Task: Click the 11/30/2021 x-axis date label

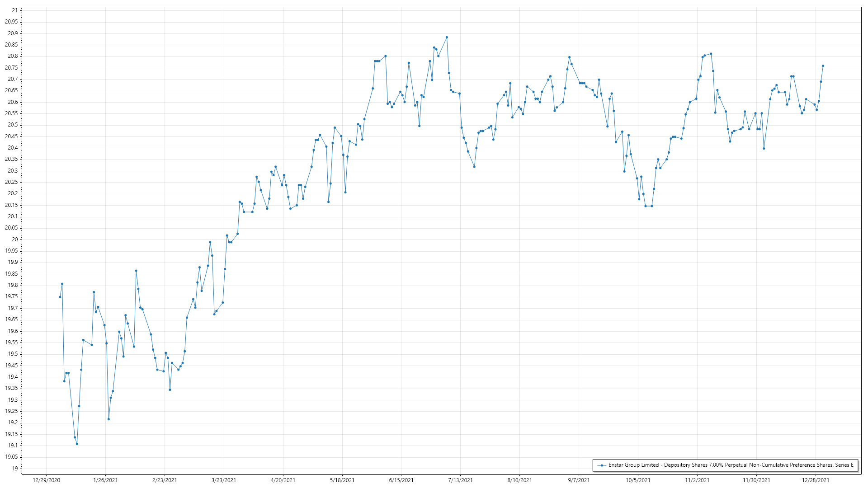Action: click(756, 480)
